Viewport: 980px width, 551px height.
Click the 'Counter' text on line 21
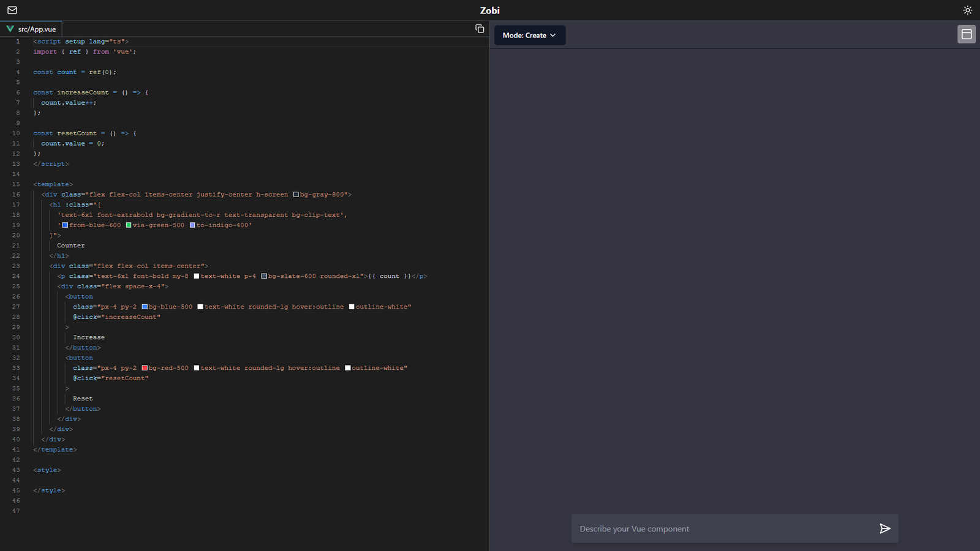coord(71,246)
